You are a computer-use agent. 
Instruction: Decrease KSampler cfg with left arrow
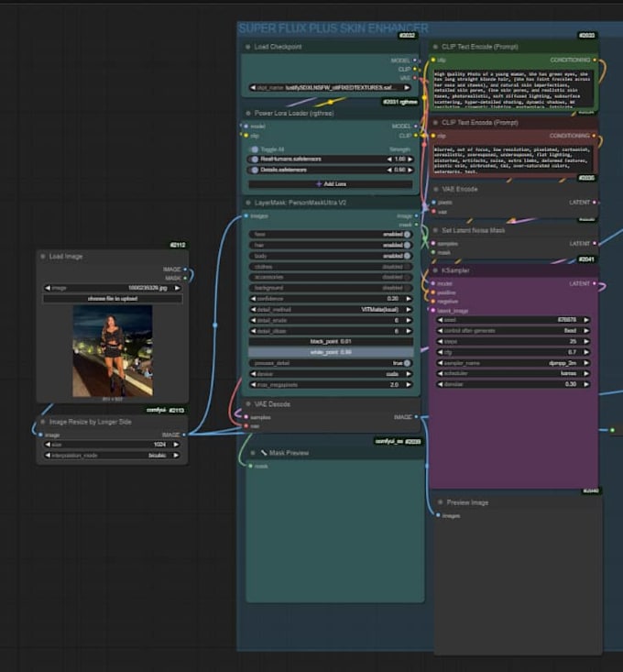coord(440,352)
